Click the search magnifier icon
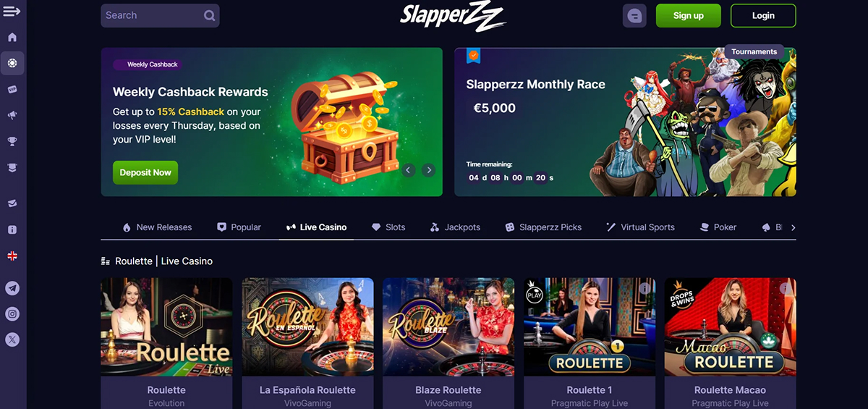 pos(209,15)
